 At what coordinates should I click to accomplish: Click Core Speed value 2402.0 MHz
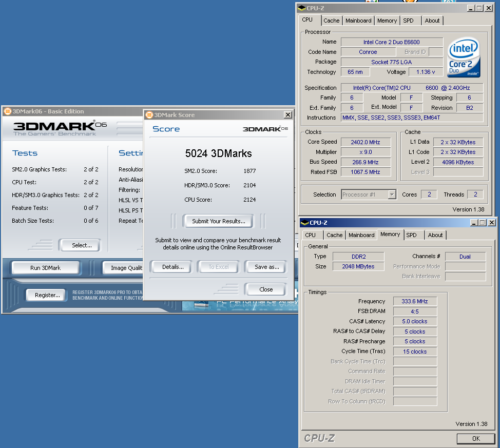(366, 142)
